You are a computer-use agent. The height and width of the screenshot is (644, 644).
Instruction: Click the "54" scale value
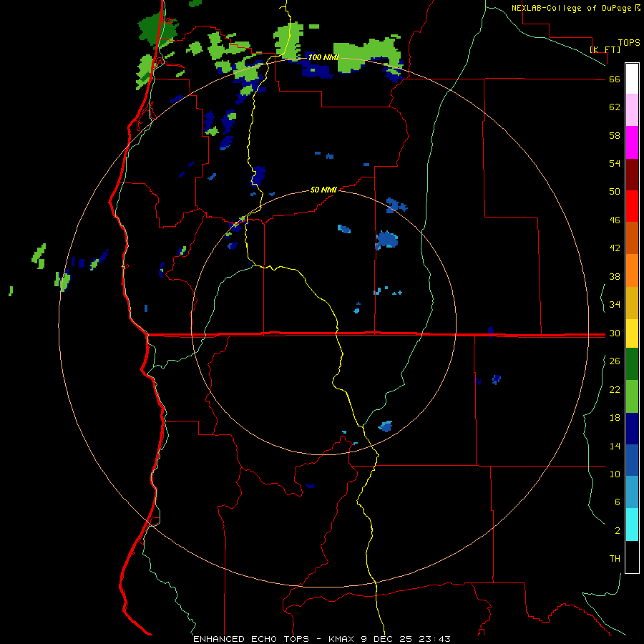[615, 163]
